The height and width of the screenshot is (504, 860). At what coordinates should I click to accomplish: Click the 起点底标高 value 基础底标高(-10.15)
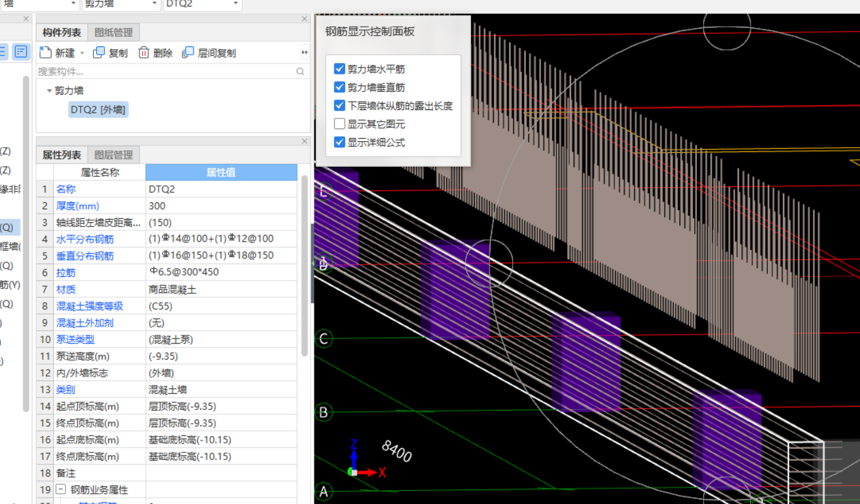point(222,440)
